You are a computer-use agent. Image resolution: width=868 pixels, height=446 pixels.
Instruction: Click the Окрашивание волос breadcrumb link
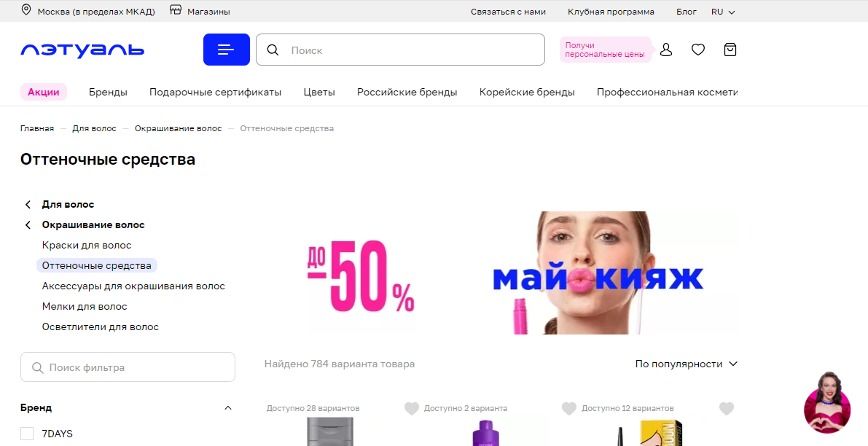[179, 128]
